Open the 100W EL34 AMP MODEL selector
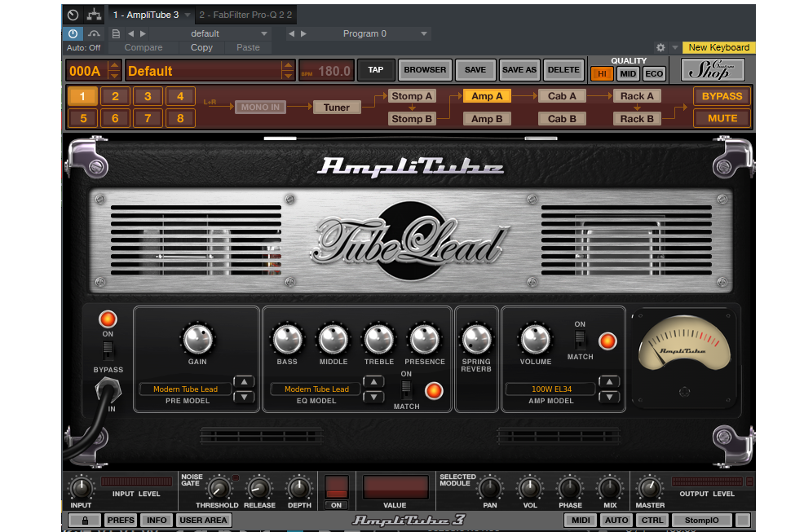The image size is (804, 532). [x=551, y=389]
